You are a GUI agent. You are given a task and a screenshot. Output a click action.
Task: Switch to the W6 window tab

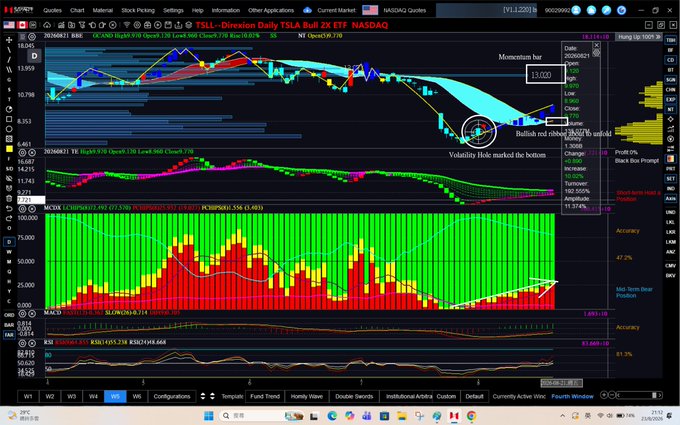point(137,396)
